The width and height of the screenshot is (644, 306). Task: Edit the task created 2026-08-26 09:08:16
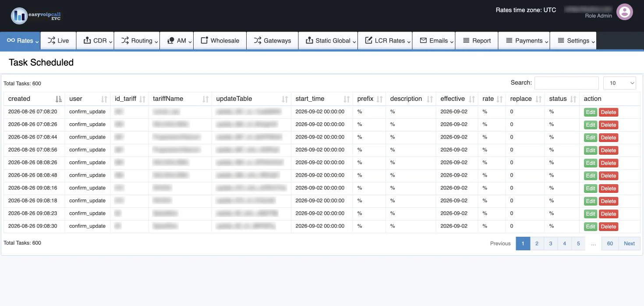pyautogui.click(x=591, y=189)
